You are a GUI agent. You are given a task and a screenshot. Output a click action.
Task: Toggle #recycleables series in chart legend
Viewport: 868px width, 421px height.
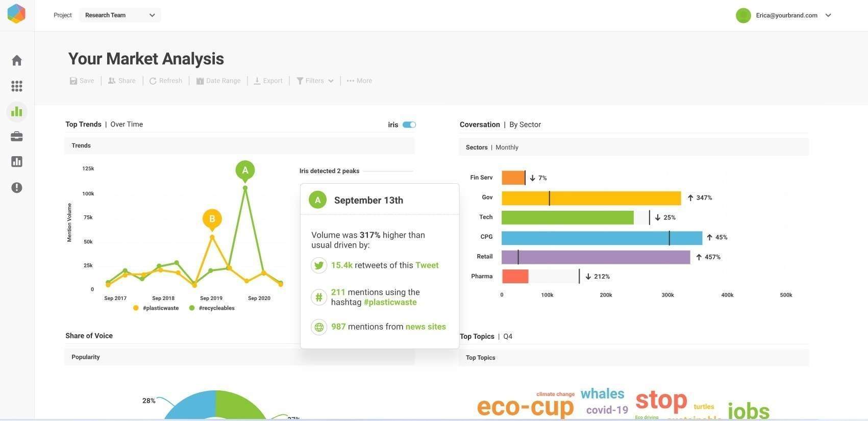pyautogui.click(x=212, y=308)
